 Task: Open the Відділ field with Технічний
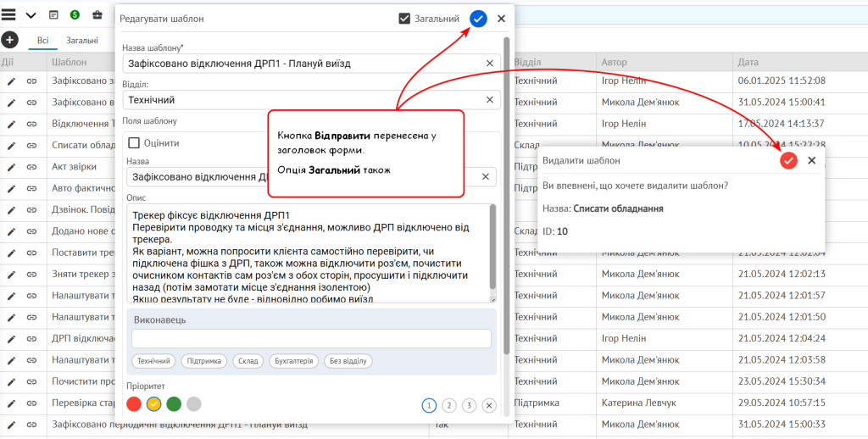[312, 100]
